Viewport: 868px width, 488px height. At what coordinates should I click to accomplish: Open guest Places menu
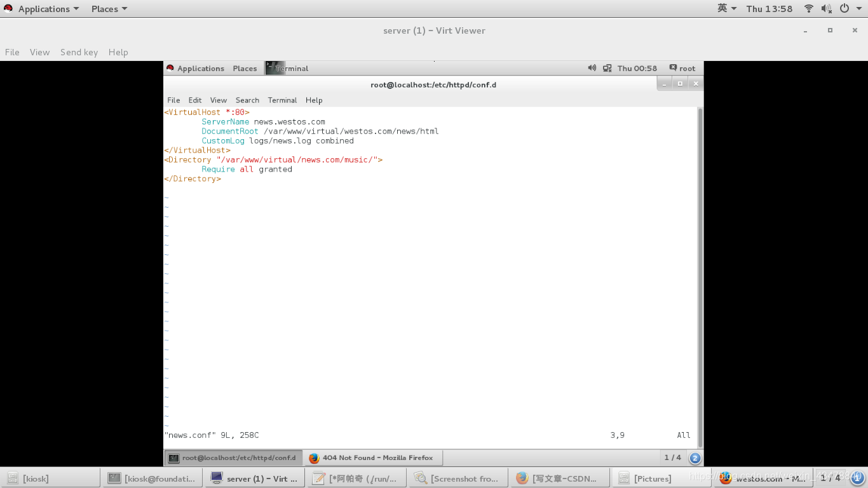pos(245,69)
